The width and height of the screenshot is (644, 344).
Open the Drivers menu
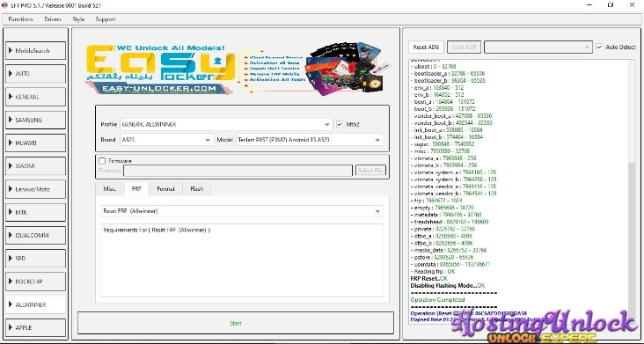coord(53,18)
